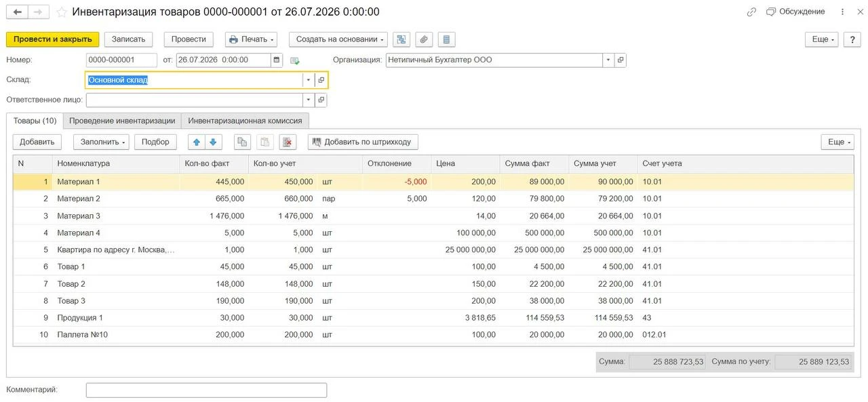Click the Записать button

(129, 39)
